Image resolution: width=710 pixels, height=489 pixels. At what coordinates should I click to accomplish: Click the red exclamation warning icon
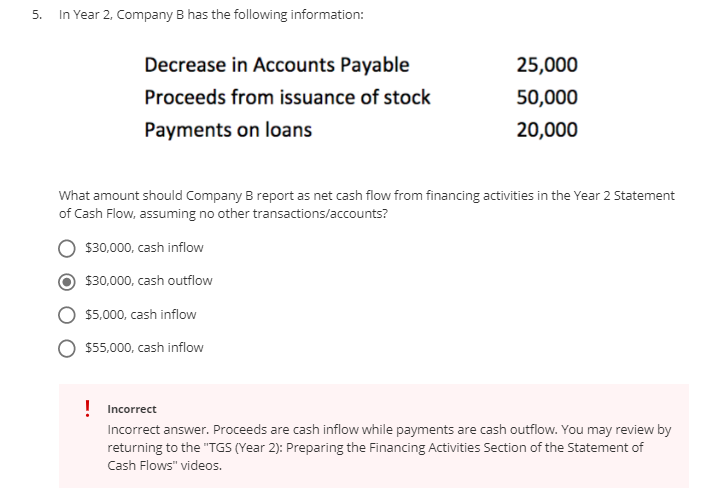point(87,408)
